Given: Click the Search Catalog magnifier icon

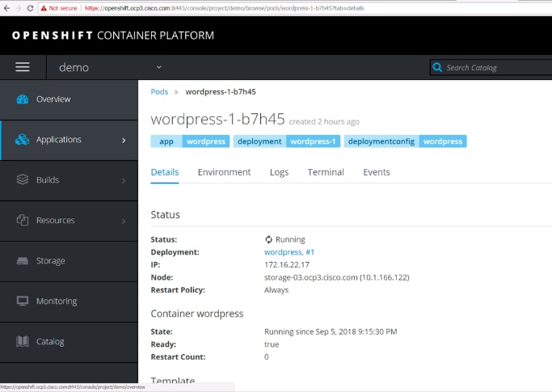Looking at the screenshot, I should point(437,67).
